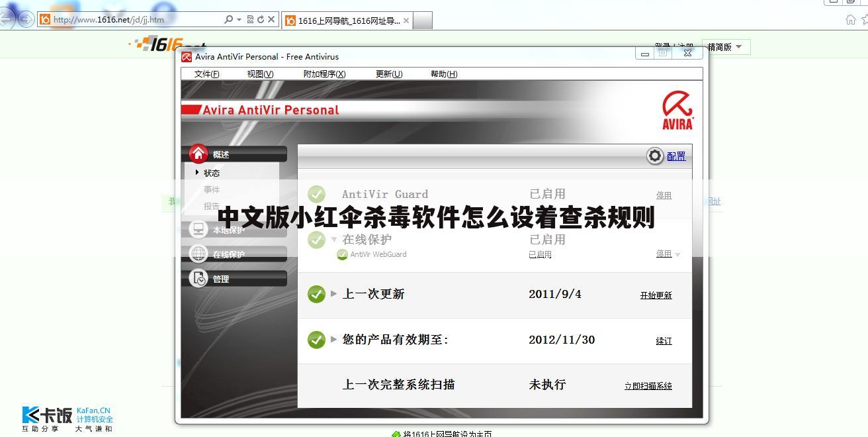The height and width of the screenshot is (437, 868).
Task: Click the 1616.net logo on the webpage
Action: pyautogui.click(x=169, y=44)
